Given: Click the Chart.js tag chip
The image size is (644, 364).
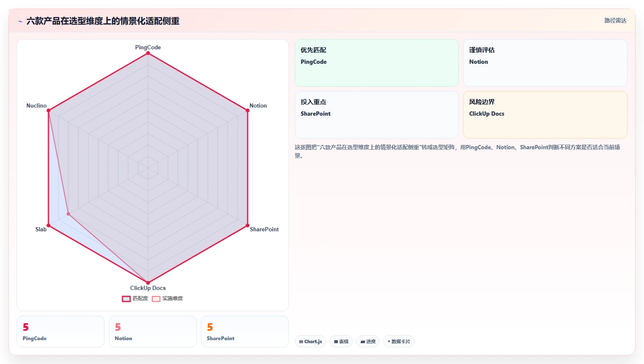Looking at the screenshot, I should (311, 341).
